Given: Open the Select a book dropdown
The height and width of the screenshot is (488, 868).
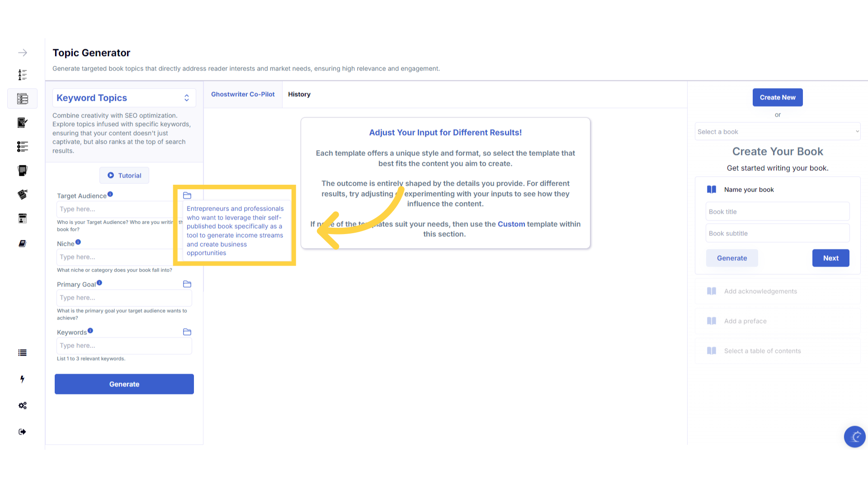Looking at the screenshot, I should tap(778, 131).
